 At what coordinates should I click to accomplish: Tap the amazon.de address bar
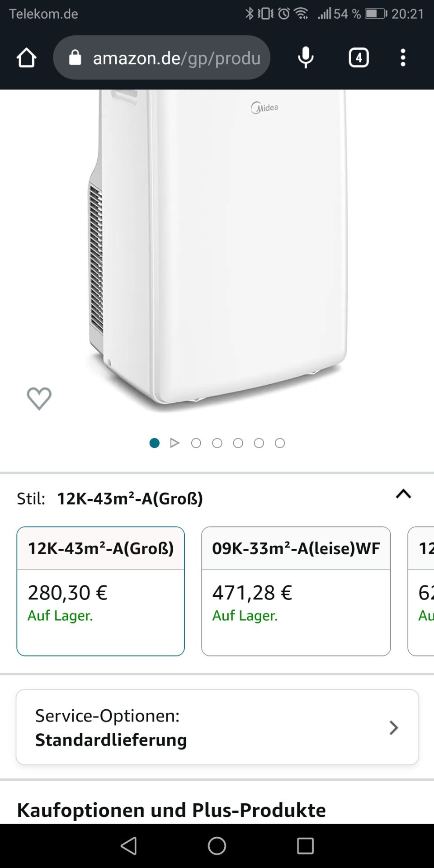click(176, 58)
